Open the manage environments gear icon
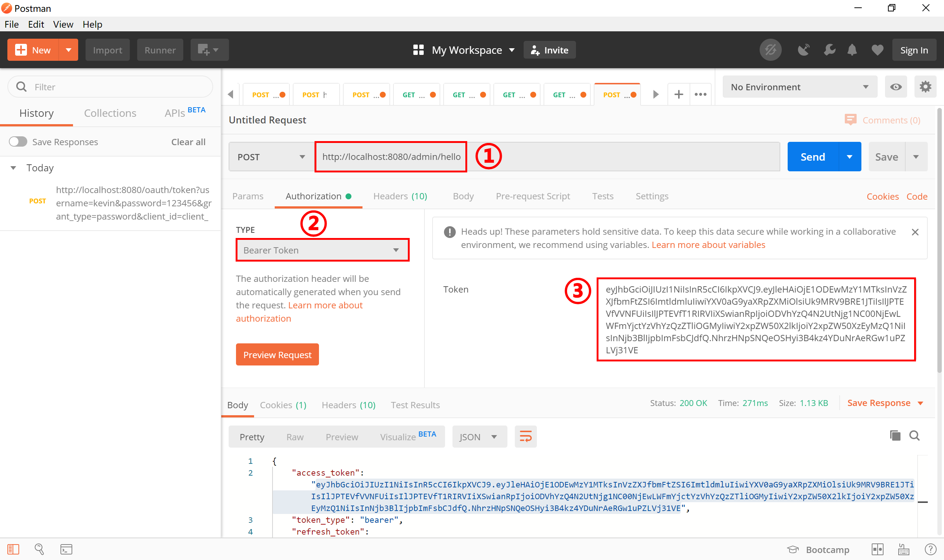Image resolution: width=944 pixels, height=560 pixels. pos(925,87)
